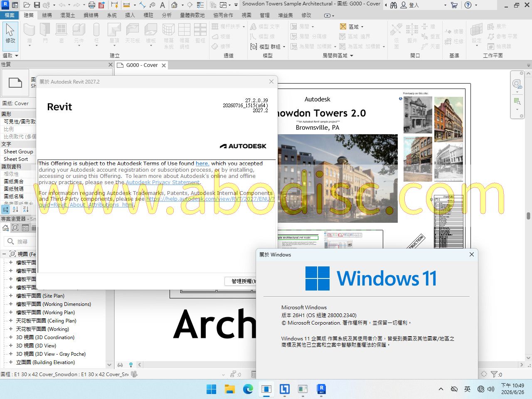This screenshot has height=399, width=532.
Task: Click the Sheet Group property row
Action: [x=18, y=152]
